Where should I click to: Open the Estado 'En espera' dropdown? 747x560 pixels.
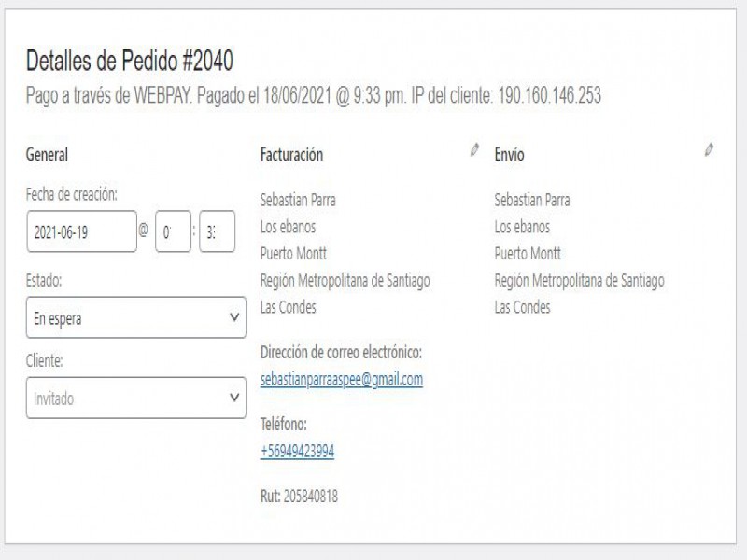pos(136,317)
